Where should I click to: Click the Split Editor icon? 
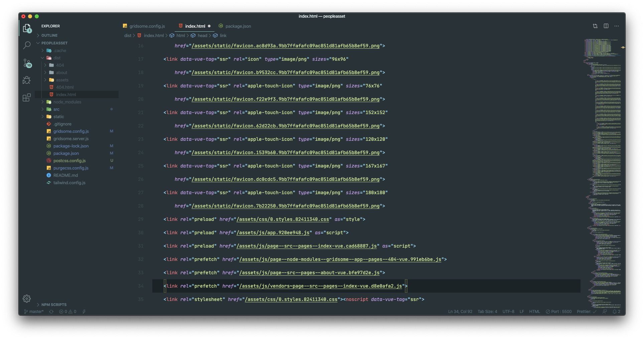pyautogui.click(x=606, y=26)
